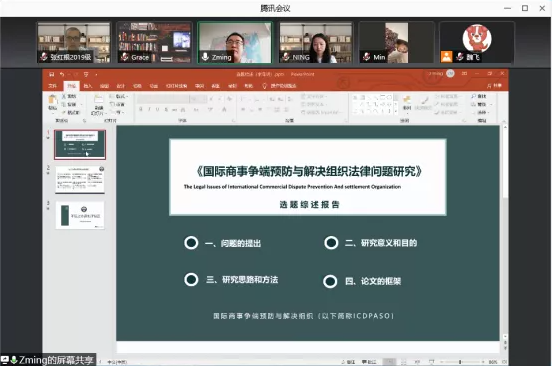Open the font name combo box

coord(164,99)
